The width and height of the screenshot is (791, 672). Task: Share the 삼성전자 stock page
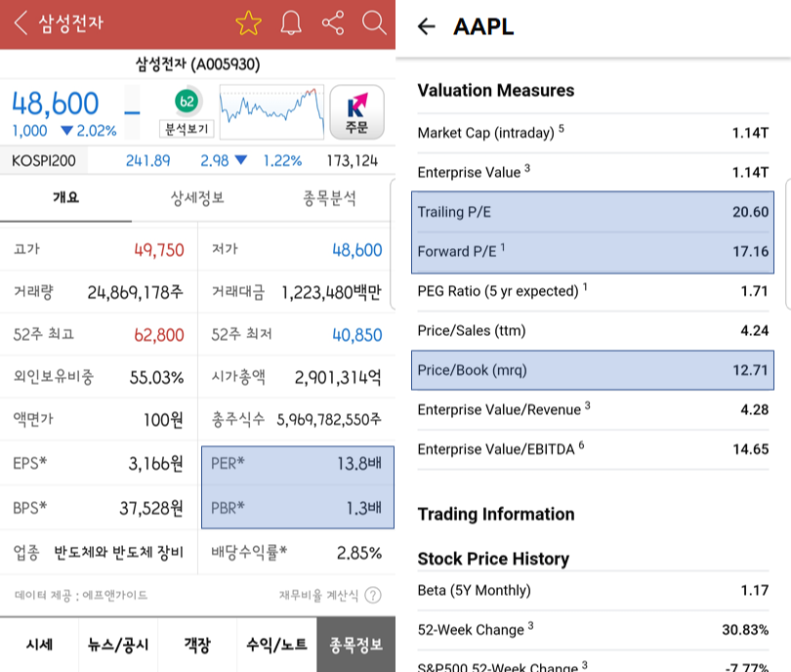(333, 23)
